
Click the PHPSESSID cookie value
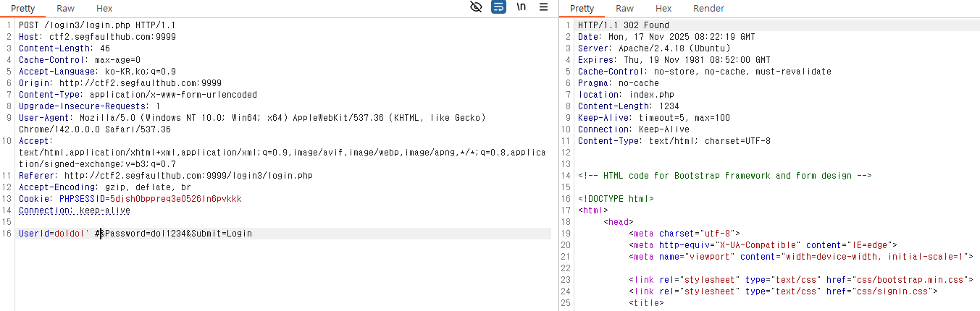click(x=175, y=199)
